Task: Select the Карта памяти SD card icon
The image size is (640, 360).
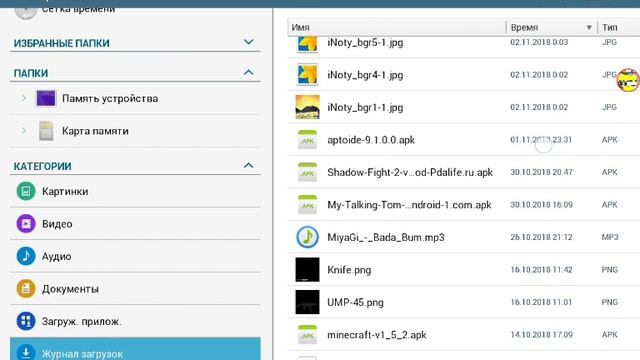Action: pyautogui.click(x=46, y=131)
